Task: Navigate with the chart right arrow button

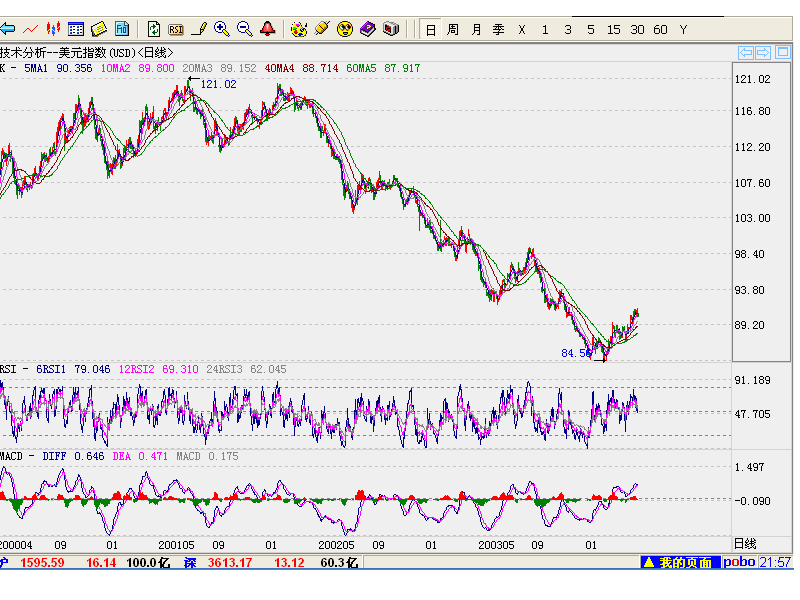Action: [x=763, y=52]
